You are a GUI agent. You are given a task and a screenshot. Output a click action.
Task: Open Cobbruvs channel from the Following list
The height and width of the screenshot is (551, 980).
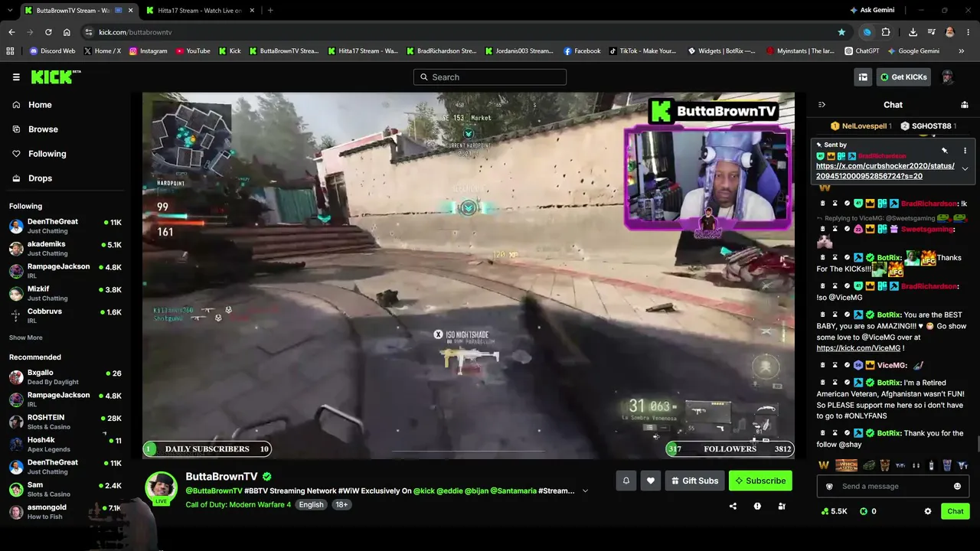tap(65, 315)
